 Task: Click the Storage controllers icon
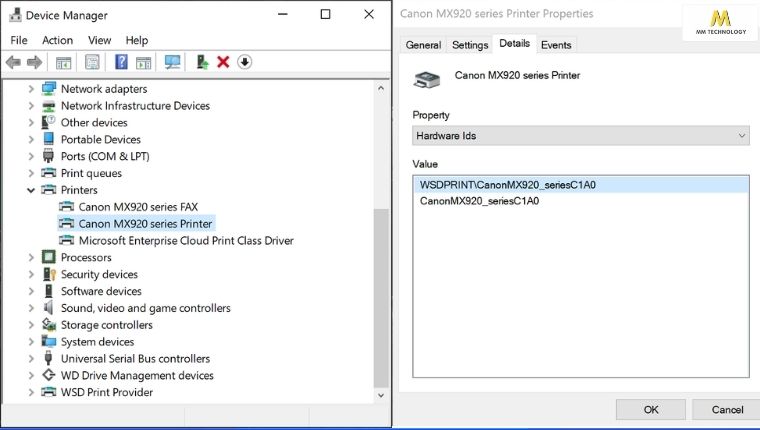click(x=48, y=324)
